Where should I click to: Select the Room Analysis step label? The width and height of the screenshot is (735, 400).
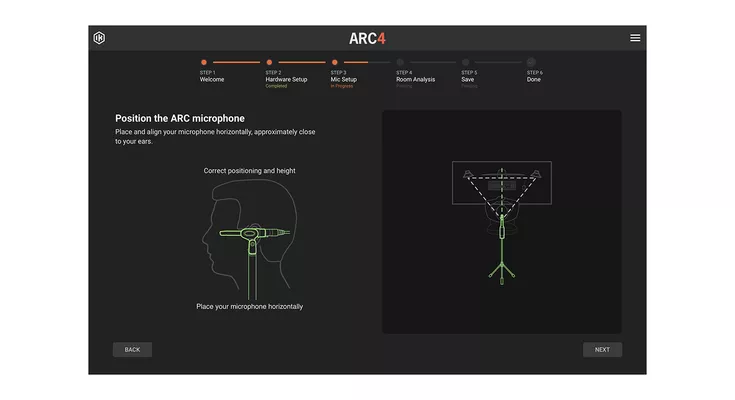tap(416, 79)
